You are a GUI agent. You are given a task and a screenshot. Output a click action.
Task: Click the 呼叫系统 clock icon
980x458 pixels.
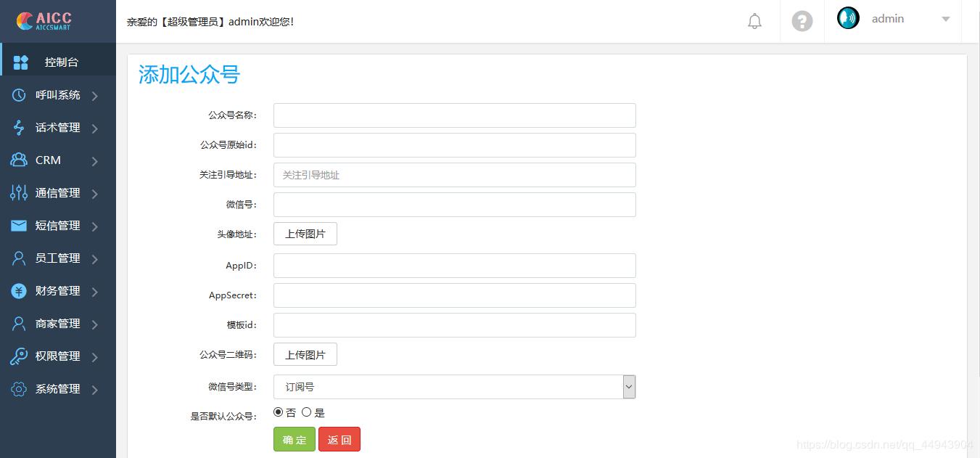pyautogui.click(x=19, y=95)
